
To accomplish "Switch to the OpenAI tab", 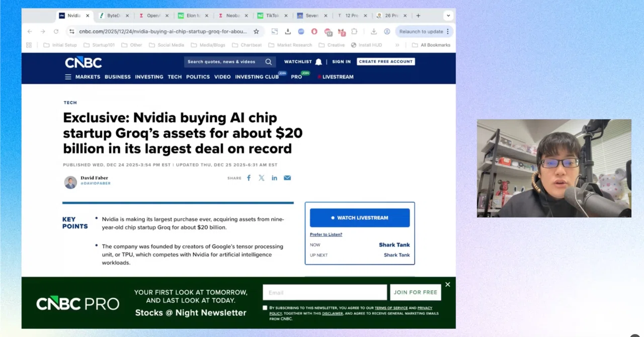I will 152,16.
